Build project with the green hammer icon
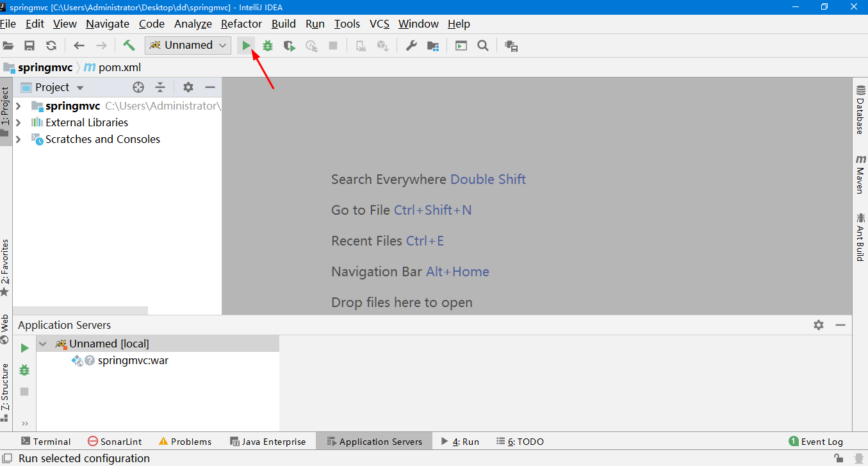The image size is (868, 466). coord(129,46)
